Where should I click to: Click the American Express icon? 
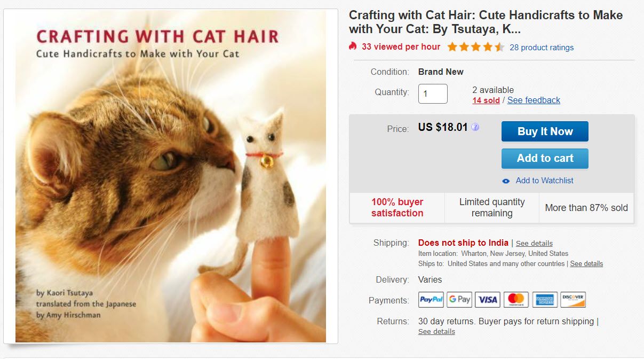[545, 300]
